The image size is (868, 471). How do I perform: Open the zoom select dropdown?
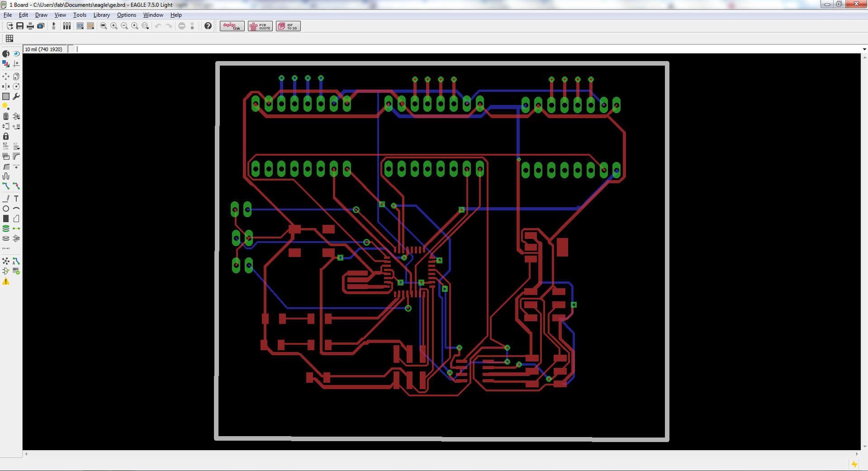pos(145,26)
